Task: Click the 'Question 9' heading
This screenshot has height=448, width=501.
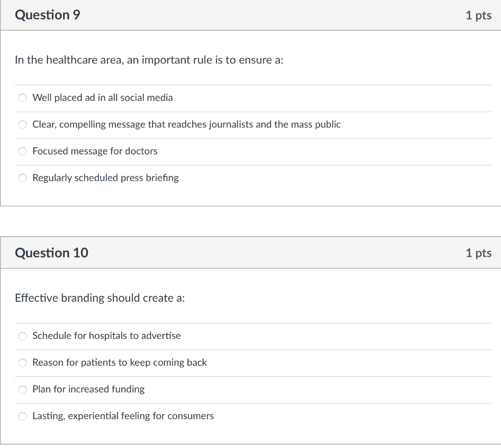Action: tap(47, 15)
